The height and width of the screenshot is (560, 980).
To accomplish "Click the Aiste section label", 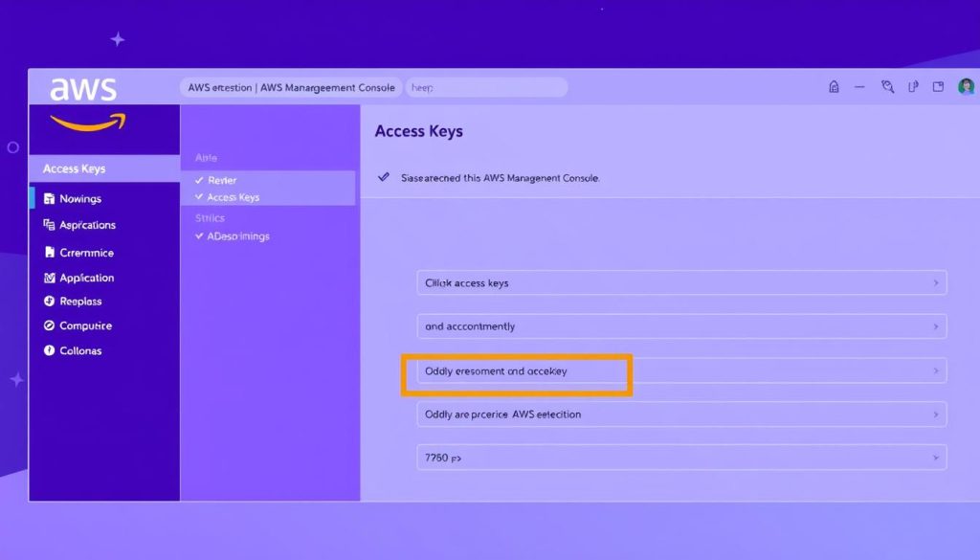I will [206, 158].
